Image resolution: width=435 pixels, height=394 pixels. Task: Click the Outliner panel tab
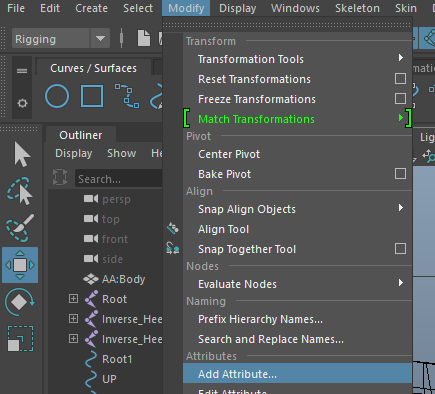(81, 135)
